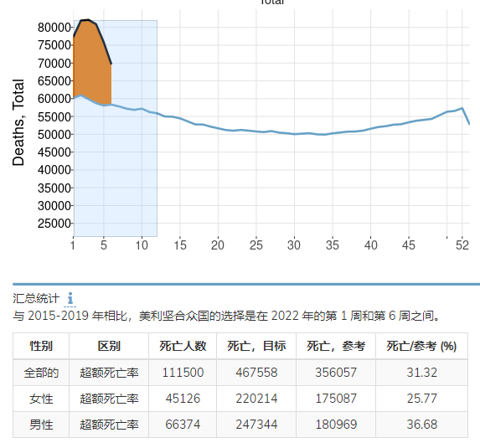480x448 pixels.
Task: Click the 性别 column header
Action: click(x=41, y=346)
